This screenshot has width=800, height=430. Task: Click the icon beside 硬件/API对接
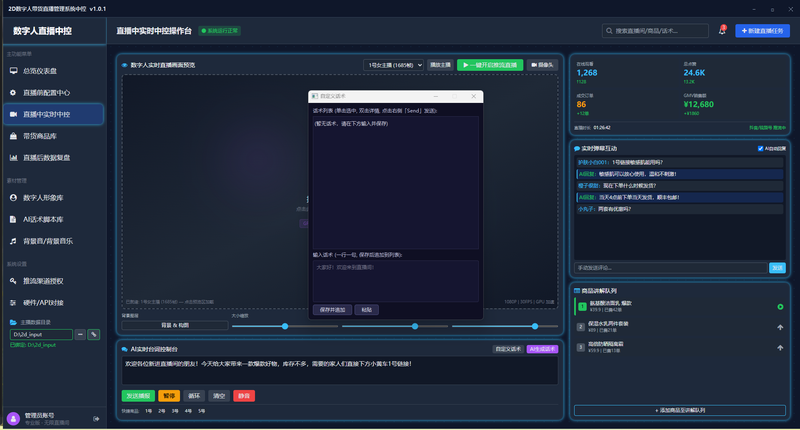click(13, 303)
